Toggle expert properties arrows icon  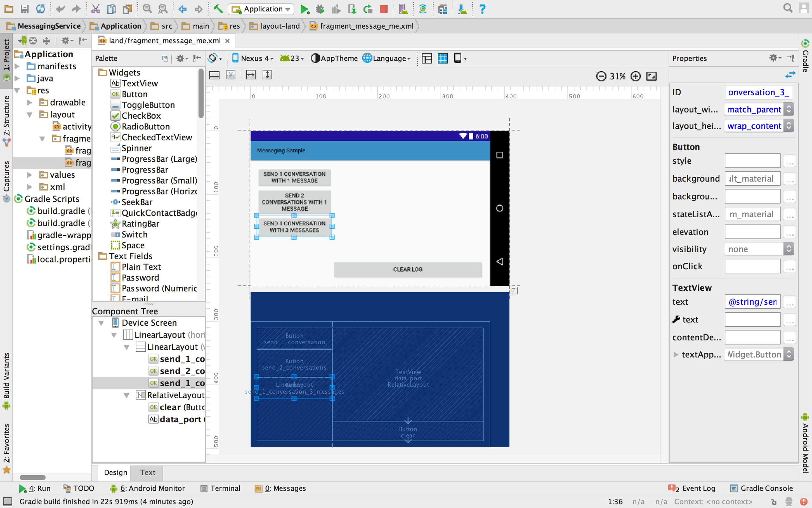click(790, 74)
